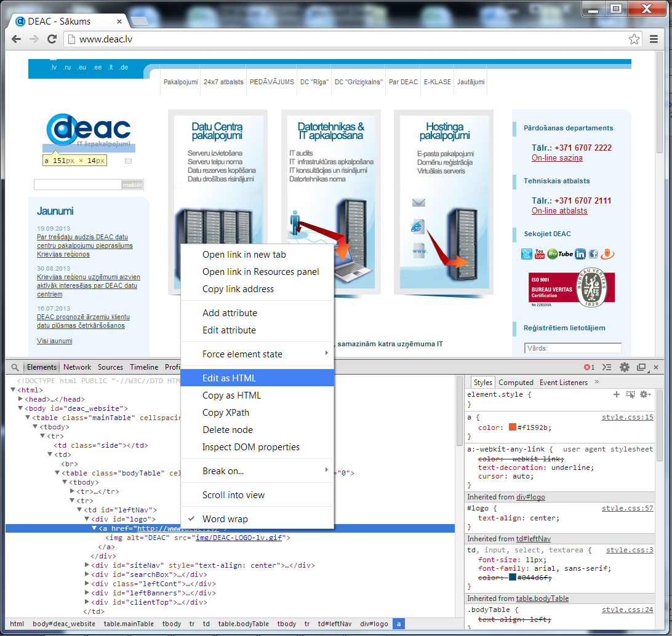This screenshot has width=672, height=636.
Task: Click the orange #f1592b color swatch
Action: pyautogui.click(x=513, y=427)
